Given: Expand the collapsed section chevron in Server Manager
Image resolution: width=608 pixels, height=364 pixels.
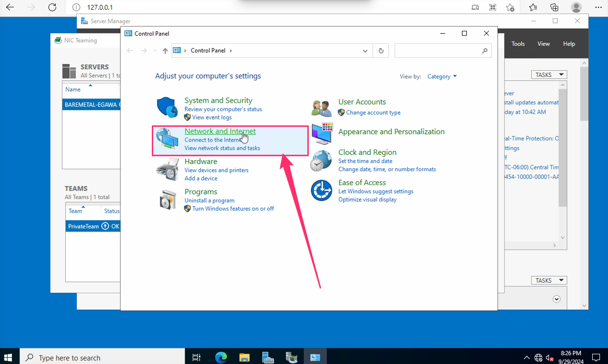Looking at the screenshot, I should pyautogui.click(x=556, y=299).
